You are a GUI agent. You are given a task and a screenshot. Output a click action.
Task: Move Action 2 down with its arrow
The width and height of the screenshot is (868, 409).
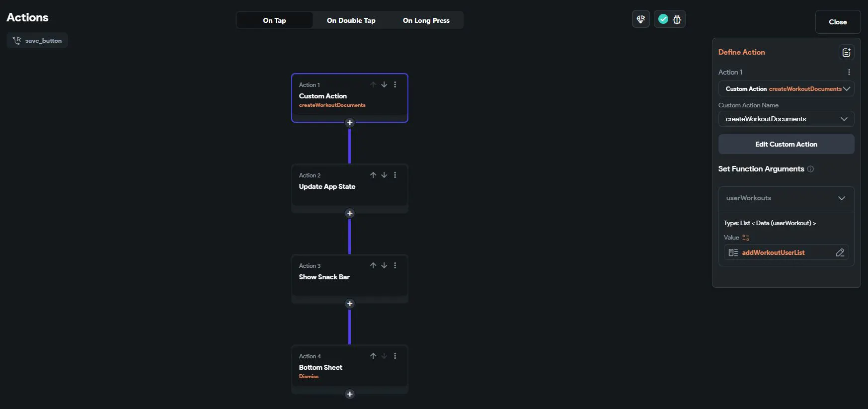point(384,175)
